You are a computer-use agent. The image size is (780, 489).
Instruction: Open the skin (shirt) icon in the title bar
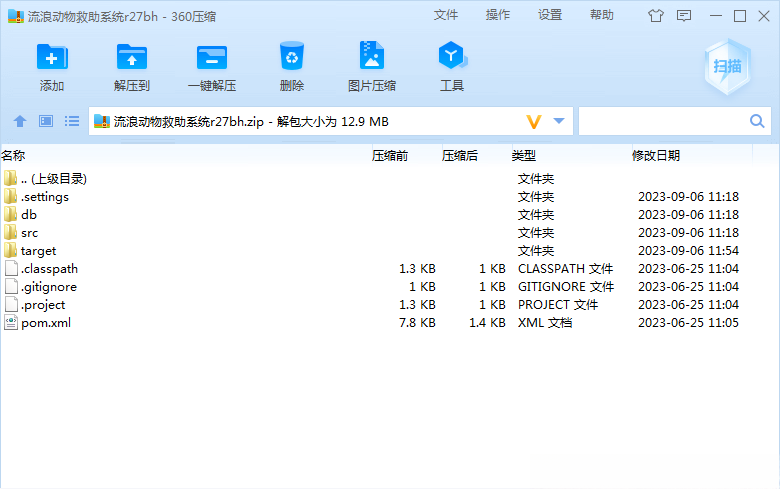[656, 16]
